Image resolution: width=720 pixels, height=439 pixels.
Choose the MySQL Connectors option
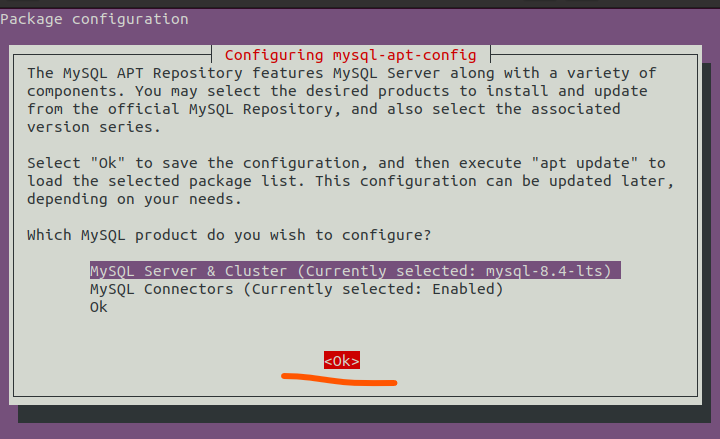click(296, 289)
